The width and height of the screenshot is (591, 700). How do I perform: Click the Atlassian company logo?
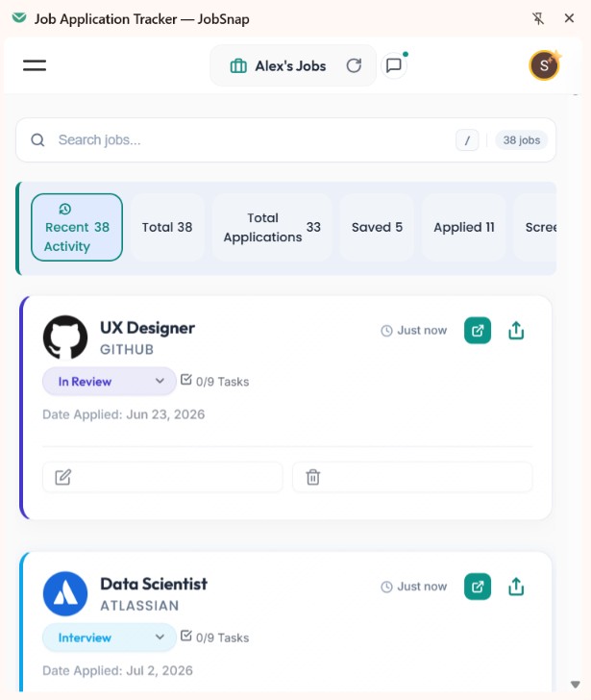(65, 594)
